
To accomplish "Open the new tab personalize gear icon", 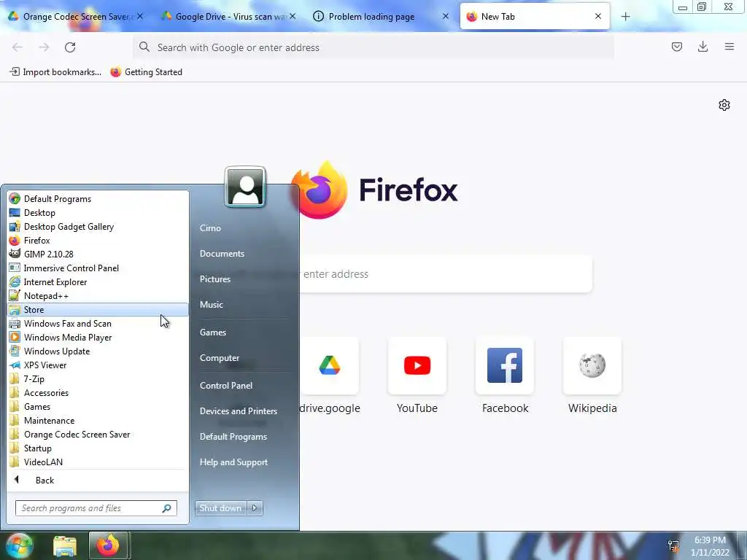I will 724,105.
